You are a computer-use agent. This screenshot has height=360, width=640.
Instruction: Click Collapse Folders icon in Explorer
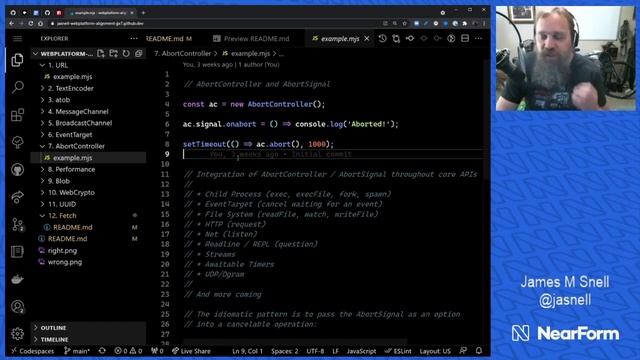click(139, 53)
